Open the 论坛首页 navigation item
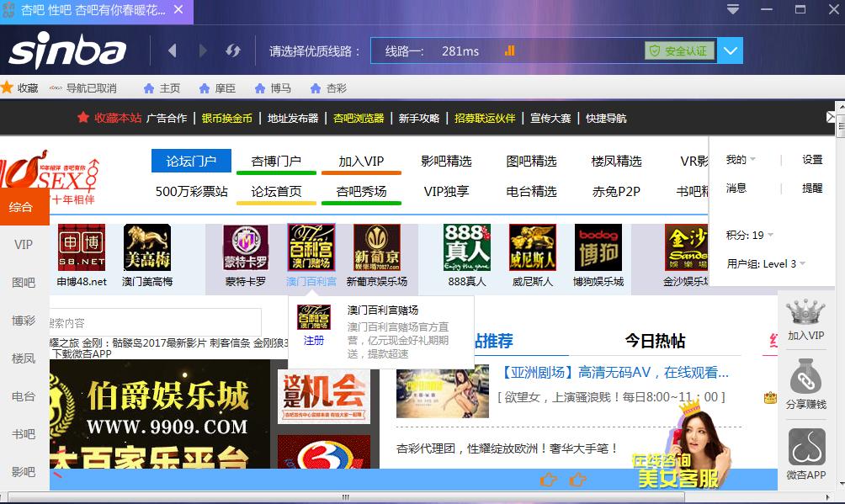This screenshot has width=845, height=504. click(x=276, y=191)
